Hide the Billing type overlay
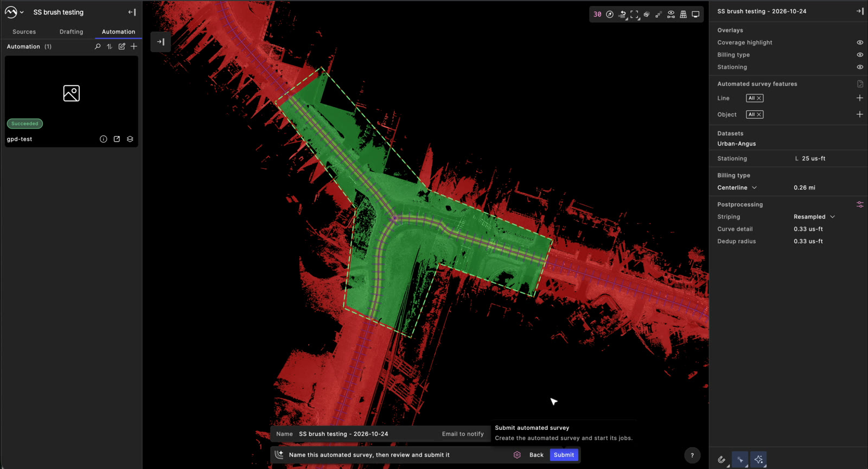This screenshot has height=469, width=868. pyautogui.click(x=860, y=55)
